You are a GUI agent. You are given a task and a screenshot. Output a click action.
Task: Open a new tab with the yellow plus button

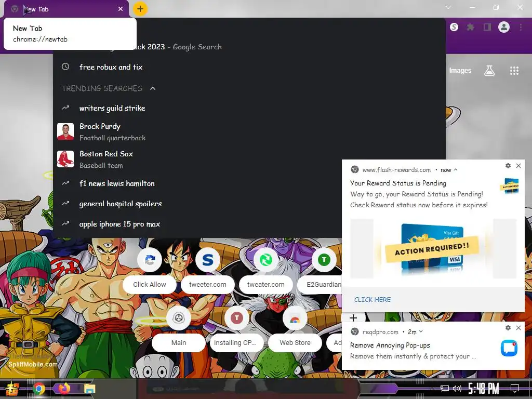tap(140, 9)
